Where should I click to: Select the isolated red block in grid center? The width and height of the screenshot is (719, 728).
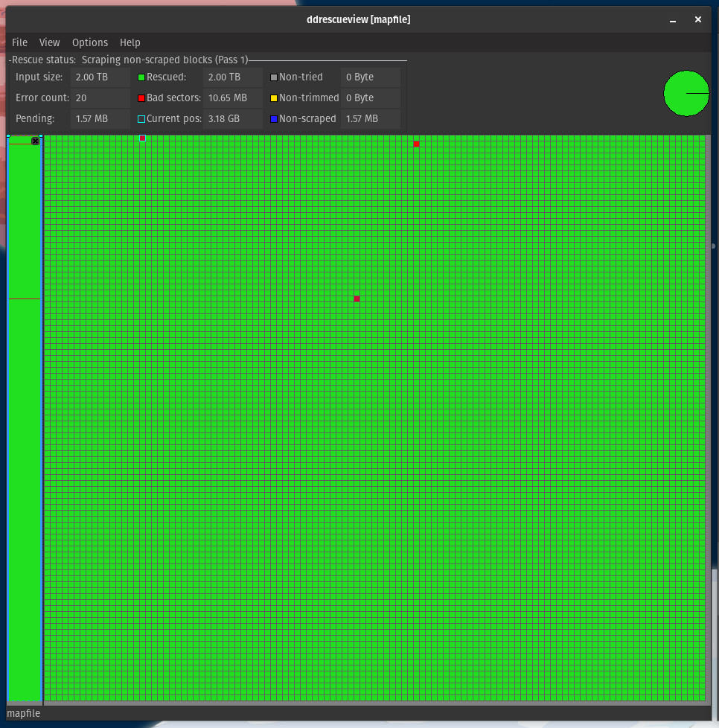point(357,298)
